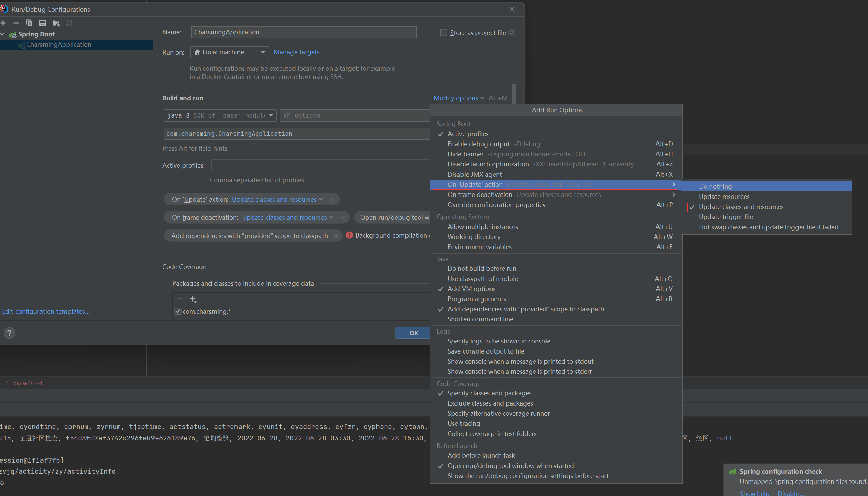This screenshot has width=868, height=496.
Task: Choose Update trigger file option
Action: (767, 217)
